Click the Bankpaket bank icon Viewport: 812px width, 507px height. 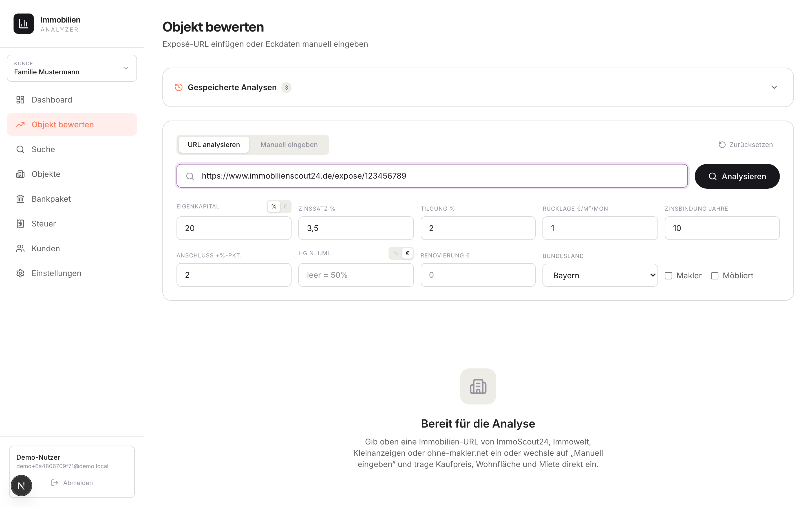click(20, 199)
